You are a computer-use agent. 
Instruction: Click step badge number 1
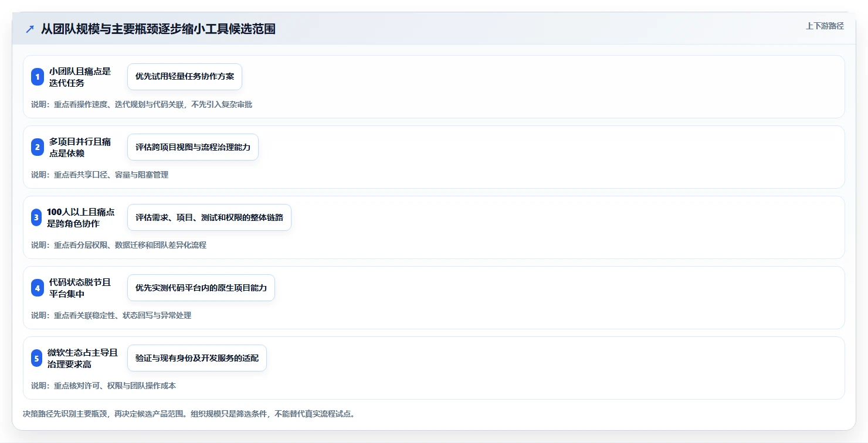[38, 77]
